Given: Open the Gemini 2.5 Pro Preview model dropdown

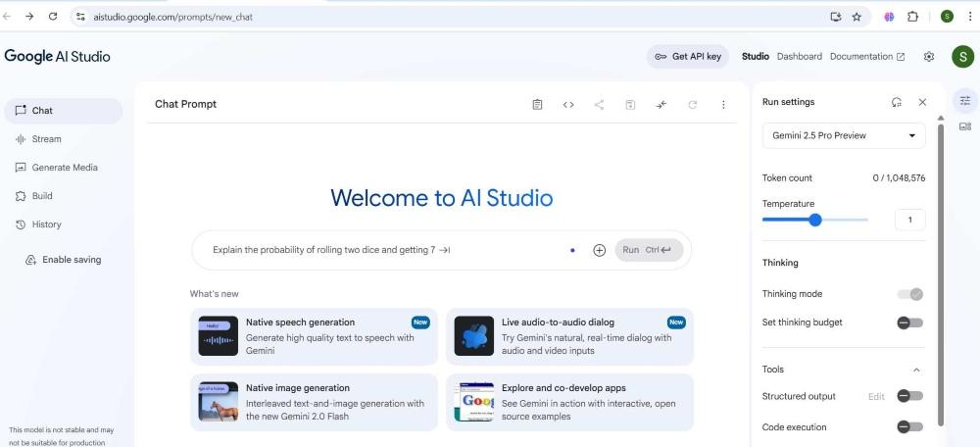Looking at the screenshot, I should point(844,135).
